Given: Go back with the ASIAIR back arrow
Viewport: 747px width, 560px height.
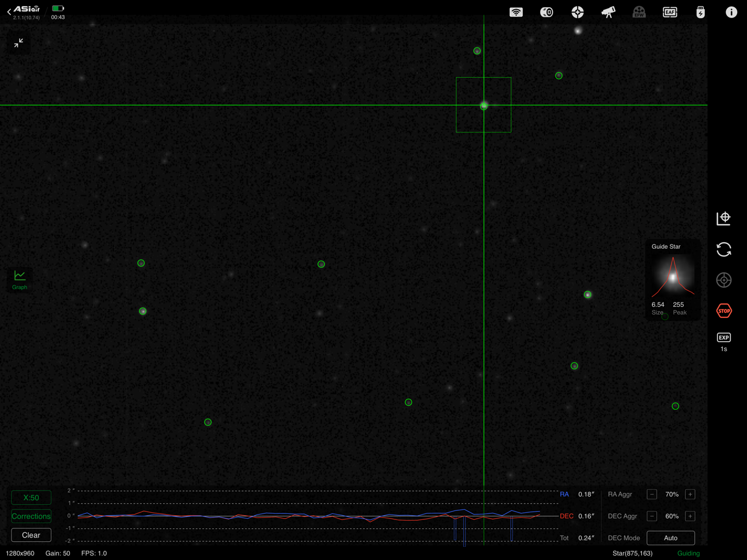Looking at the screenshot, I should coord(9,11).
